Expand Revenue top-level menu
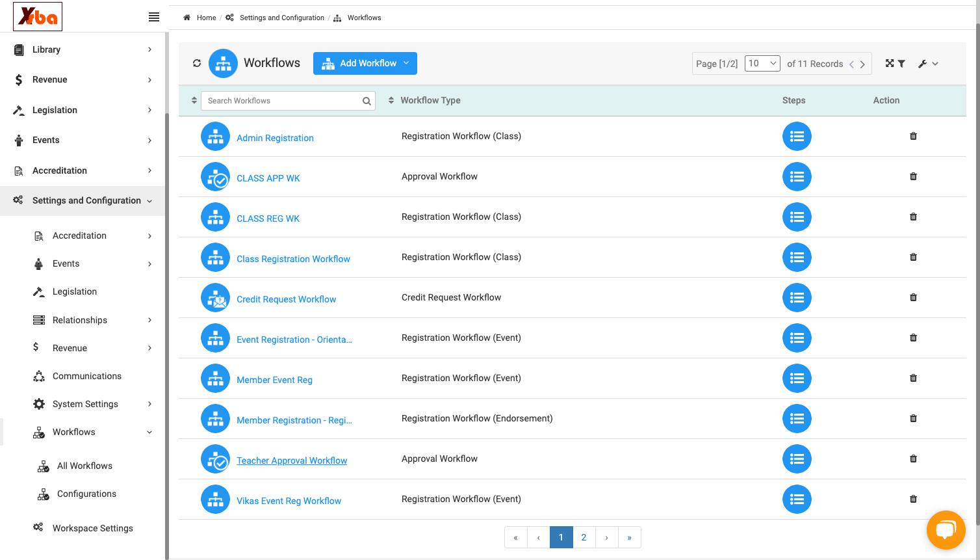Image resolution: width=980 pixels, height=560 pixels. (83, 79)
